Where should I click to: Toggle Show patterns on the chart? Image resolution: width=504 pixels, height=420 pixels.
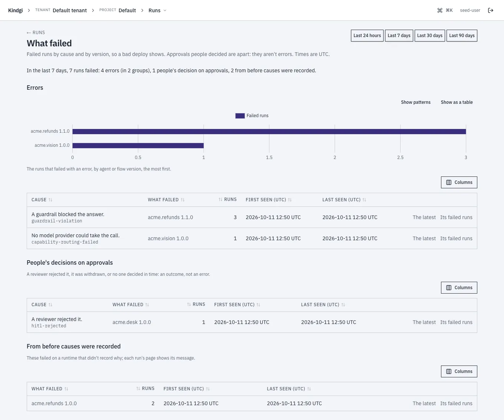416,102
